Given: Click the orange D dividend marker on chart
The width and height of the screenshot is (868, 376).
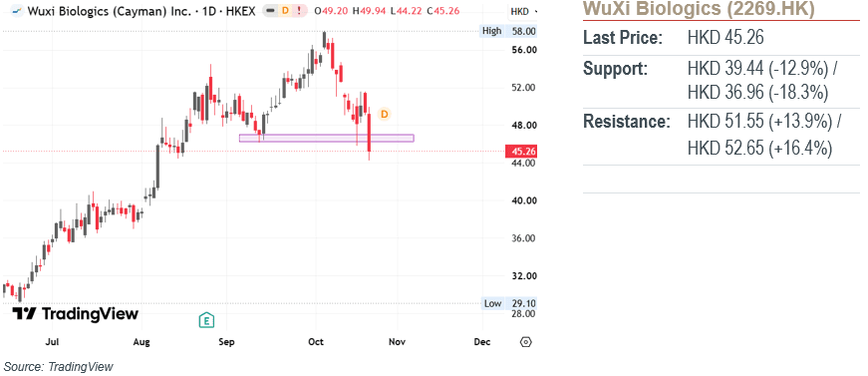Looking at the screenshot, I should pyautogui.click(x=384, y=114).
